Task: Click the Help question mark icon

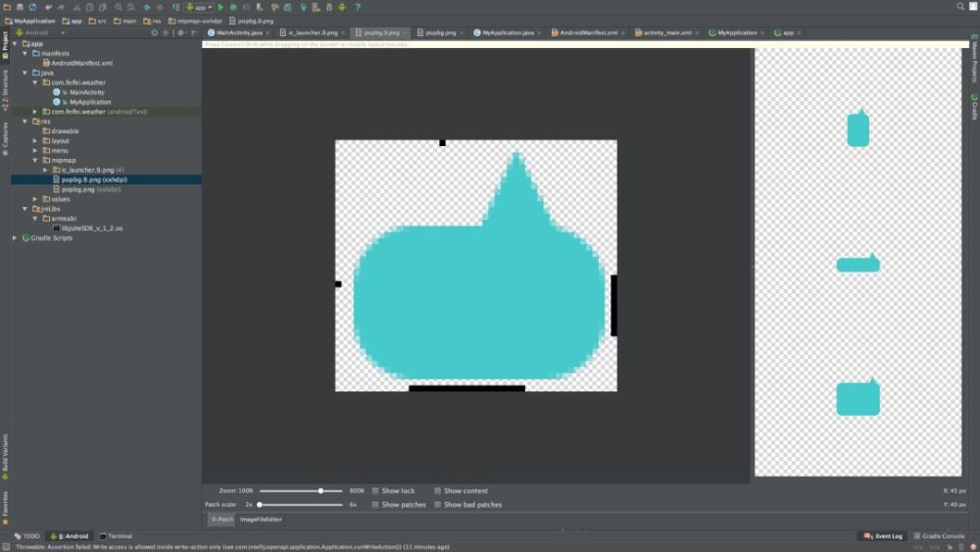Action: tap(358, 7)
